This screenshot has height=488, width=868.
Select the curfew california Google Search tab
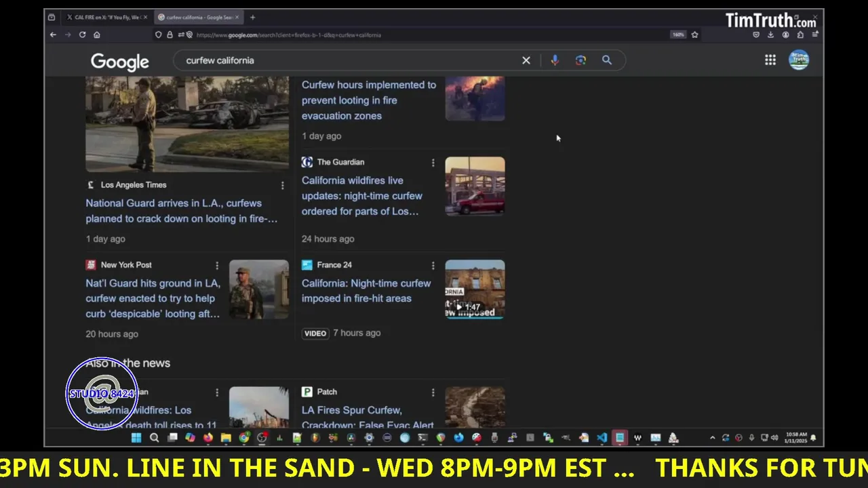(199, 17)
